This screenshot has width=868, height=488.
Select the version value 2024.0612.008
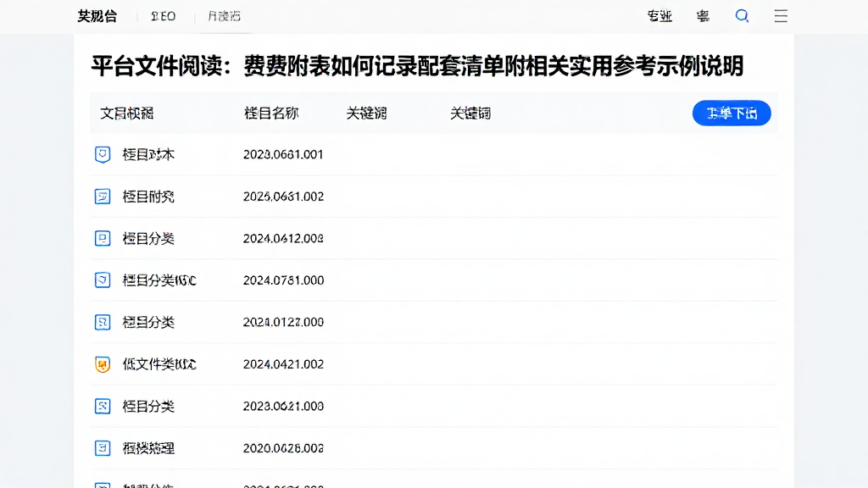click(283, 238)
